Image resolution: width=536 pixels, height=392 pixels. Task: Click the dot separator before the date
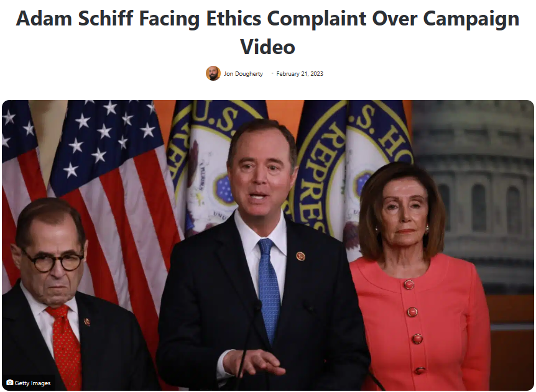click(x=272, y=73)
